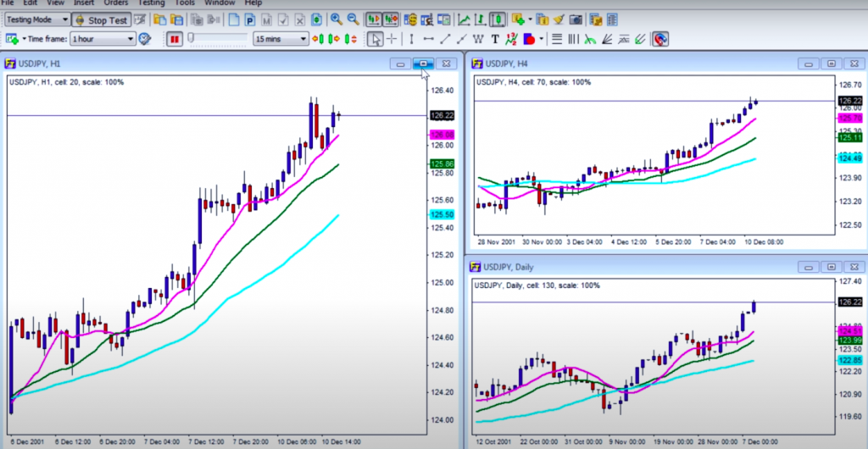The image size is (868, 449).
Task: Select the blue-red shapes tool
Action: point(529,39)
